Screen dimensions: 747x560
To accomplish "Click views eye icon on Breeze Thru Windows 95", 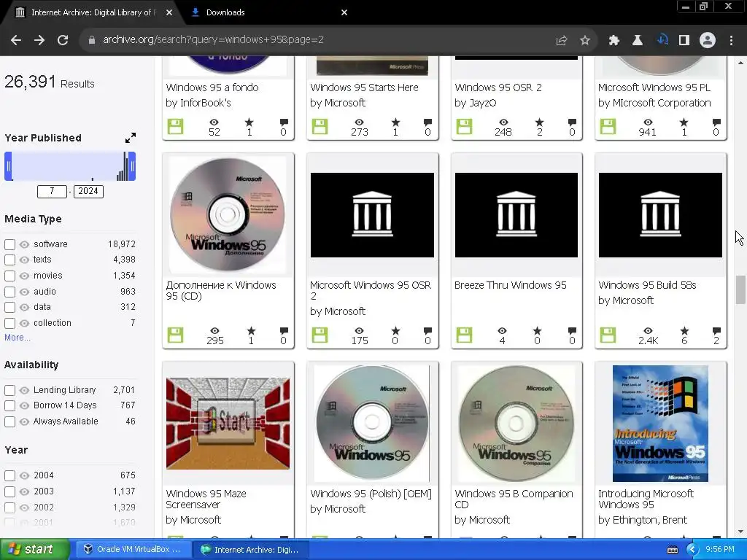I will (x=502, y=330).
